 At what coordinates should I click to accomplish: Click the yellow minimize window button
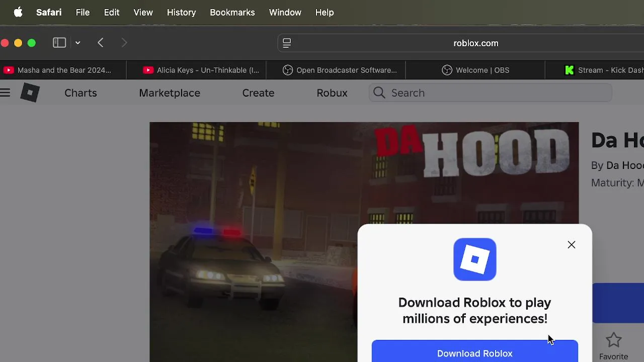[18, 43]
